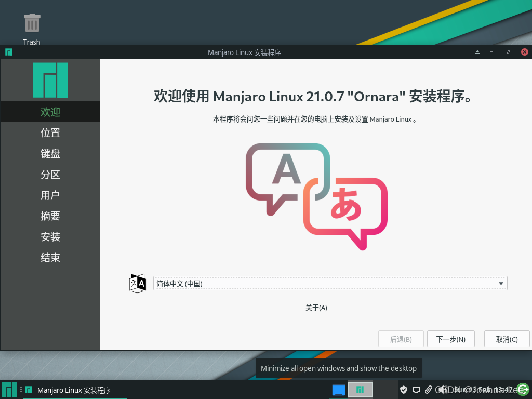Screen dimensions: 532x399
Task: Select the 键盘 step in the sidebar
Action: click(50, 153)
